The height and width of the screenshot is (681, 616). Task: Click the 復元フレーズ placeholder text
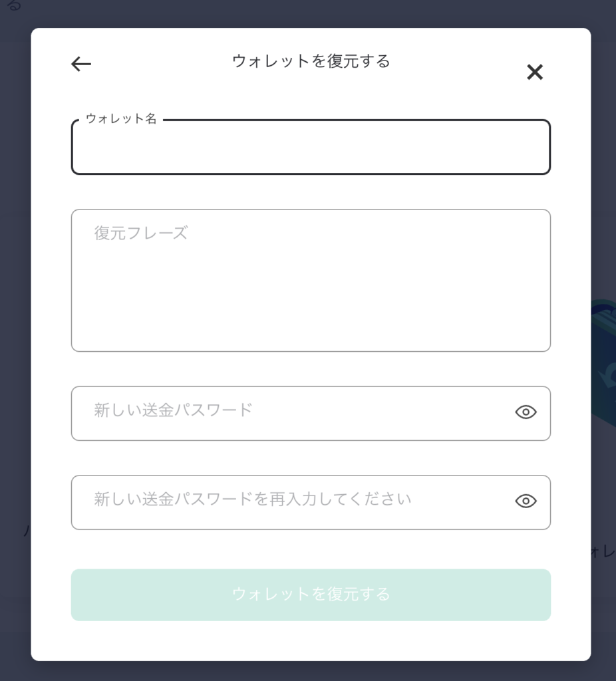click(141, 233)
